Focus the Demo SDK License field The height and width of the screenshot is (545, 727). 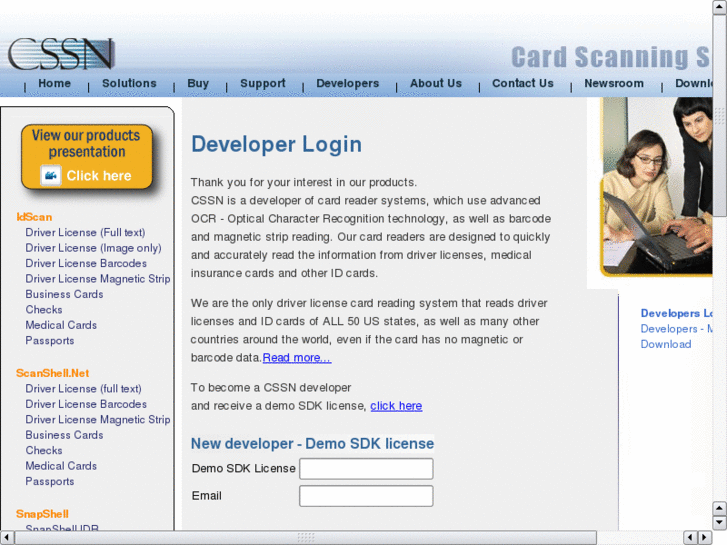pos(366,468)
